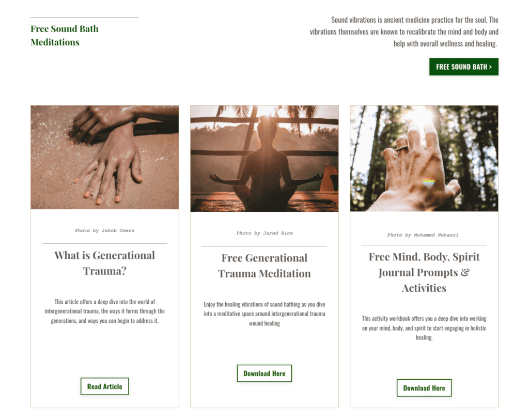Select the Free Mind, Body, Spirit Journal Prompts title
The width and height of the screenshot is (529, 420).
(x=424, y=272)
